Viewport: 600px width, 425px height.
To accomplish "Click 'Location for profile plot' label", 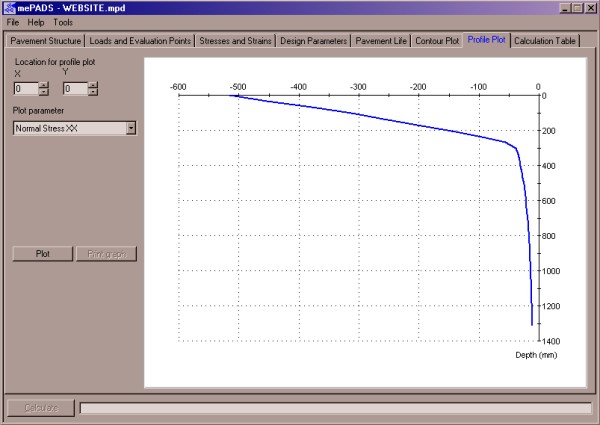I will click(x=55, y=62).
